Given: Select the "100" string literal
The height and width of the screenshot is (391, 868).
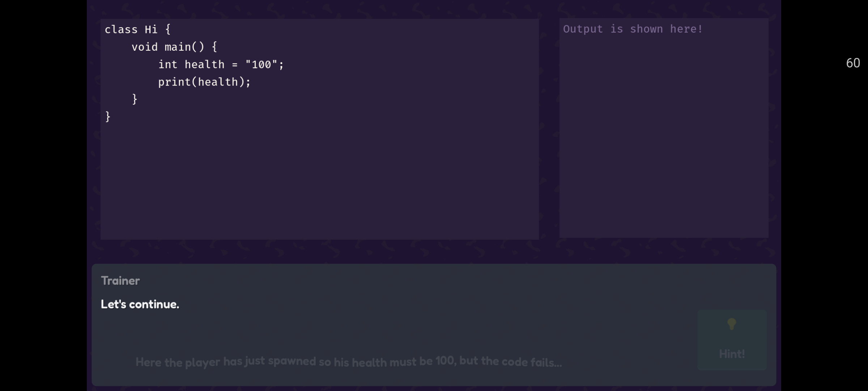Looking at the screenshot, I should click(261, 64).
